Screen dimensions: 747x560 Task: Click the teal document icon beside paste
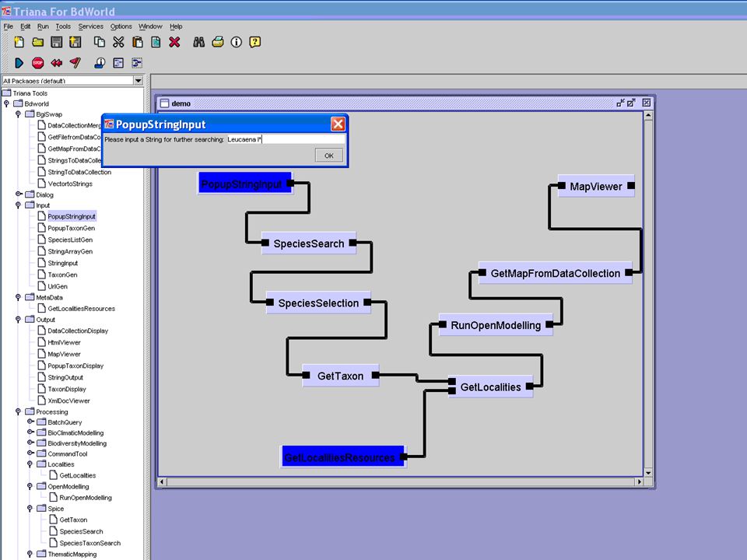tap(156, 42)
